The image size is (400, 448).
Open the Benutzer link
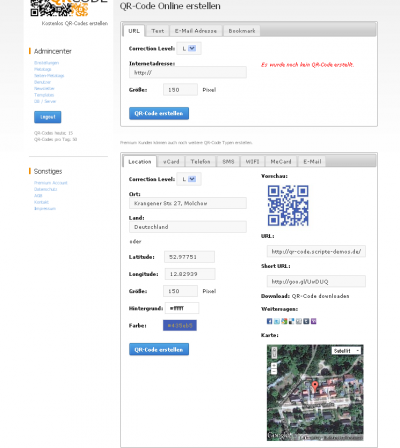click(42, 82)
